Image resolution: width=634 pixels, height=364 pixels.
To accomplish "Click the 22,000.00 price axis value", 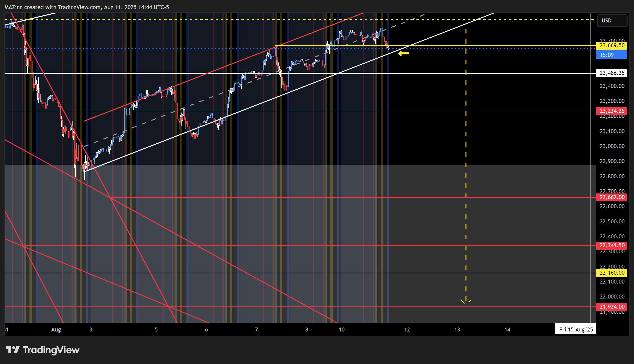I will [x=612, y=297].
